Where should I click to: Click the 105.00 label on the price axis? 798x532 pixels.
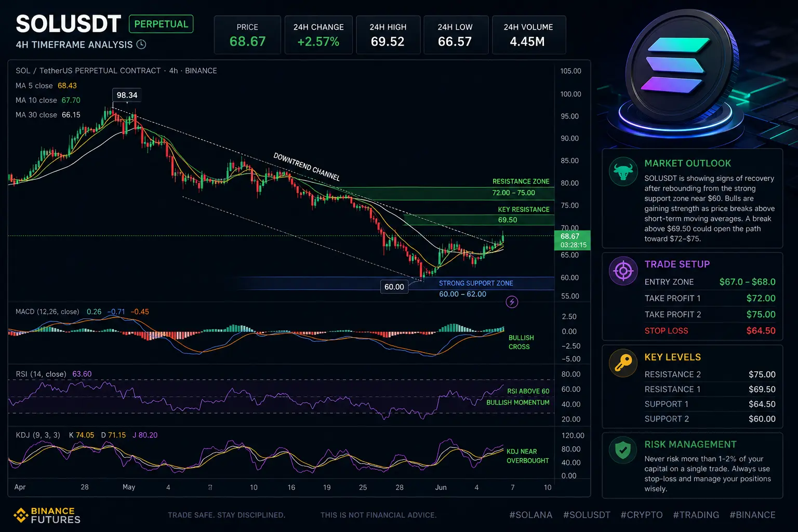[571, 71]
